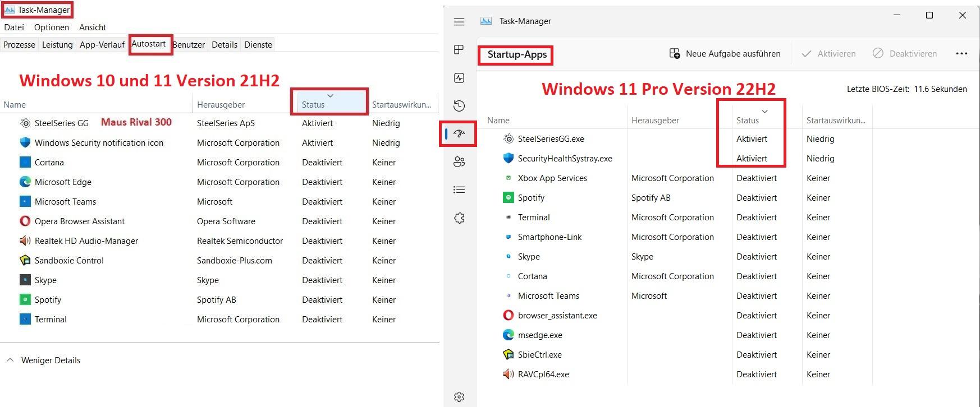Screen dimensions: 980x407
Task: Click Realtek HD Audio-Manager speaker icon
Action: pos(25,240)
